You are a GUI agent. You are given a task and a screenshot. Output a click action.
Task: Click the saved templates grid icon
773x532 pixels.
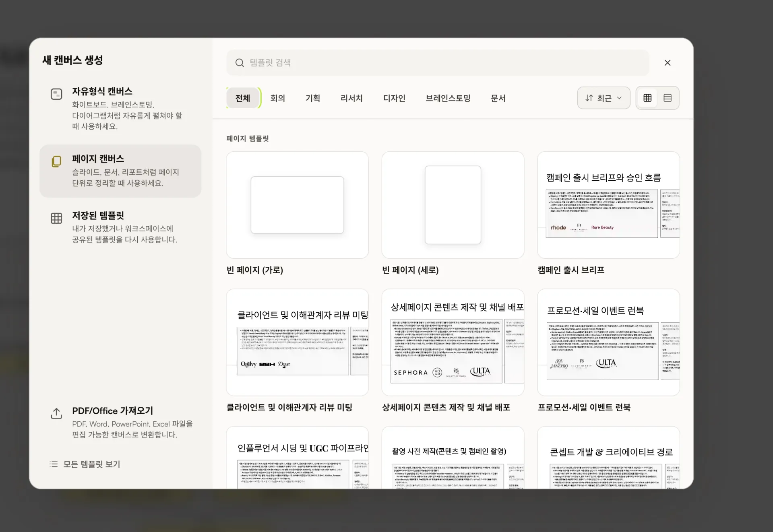tap(56, 218)
